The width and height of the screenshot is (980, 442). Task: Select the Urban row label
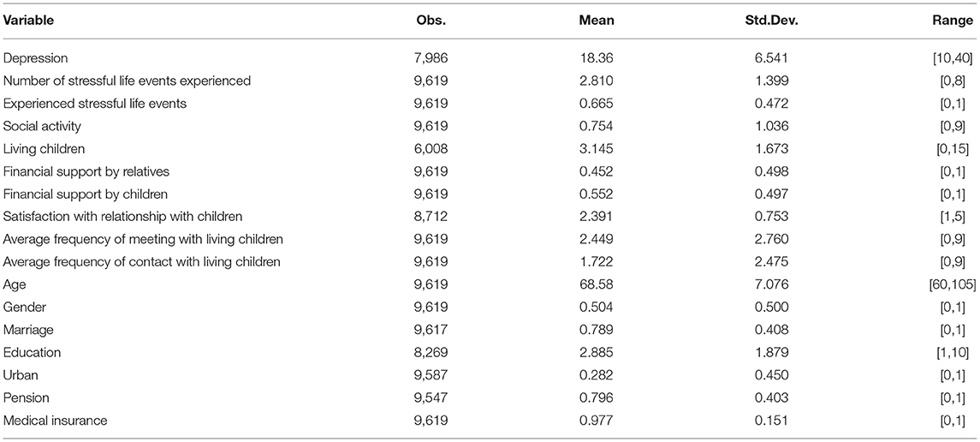coord(21,375)
